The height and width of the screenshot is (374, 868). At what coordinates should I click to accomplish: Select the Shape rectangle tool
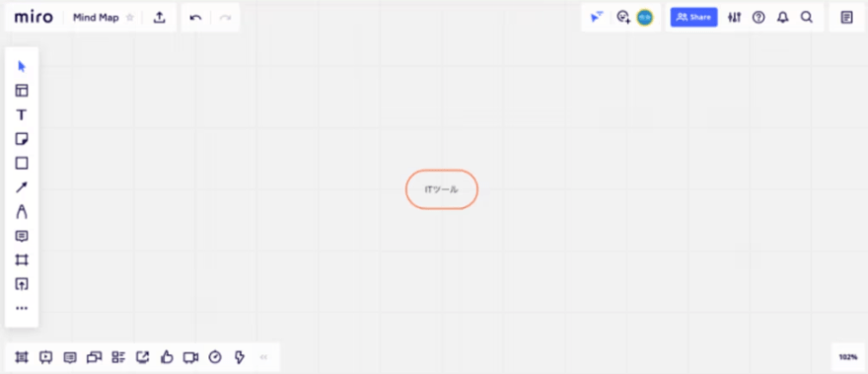[x=22, y=163]
